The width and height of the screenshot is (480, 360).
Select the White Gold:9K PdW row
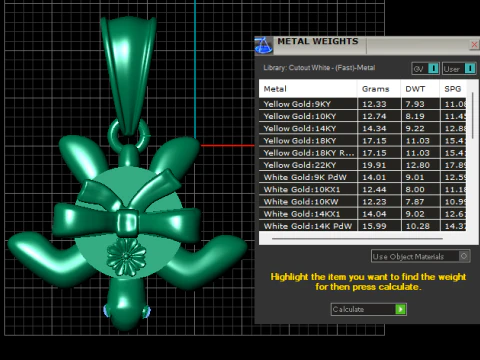click(362, 177)
